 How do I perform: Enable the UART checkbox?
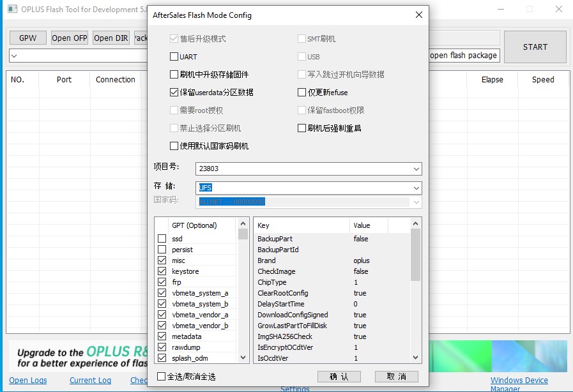click(x=173, y=57)
